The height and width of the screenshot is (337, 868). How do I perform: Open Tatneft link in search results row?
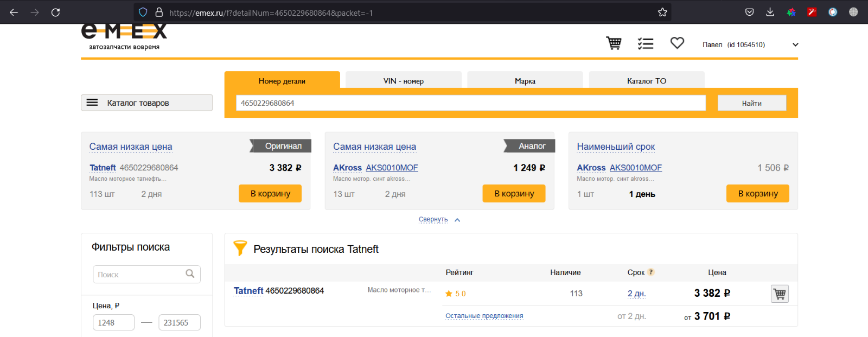(248, 291)
